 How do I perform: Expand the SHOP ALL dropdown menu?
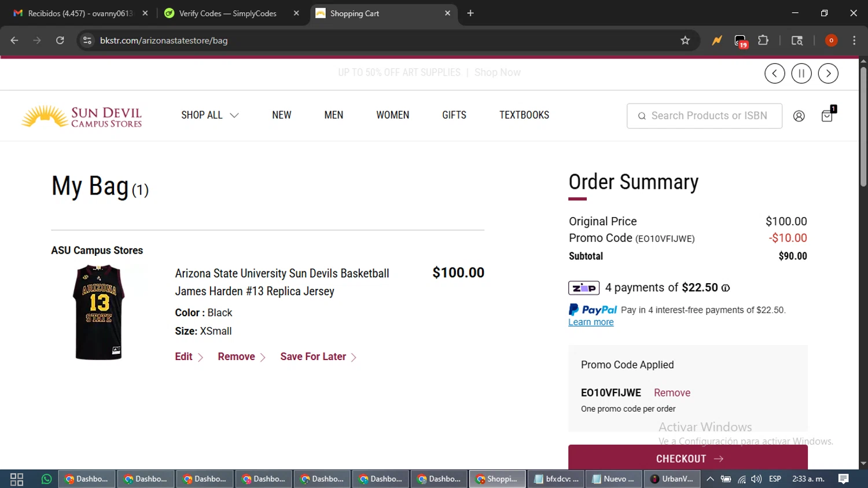(210, 115)
